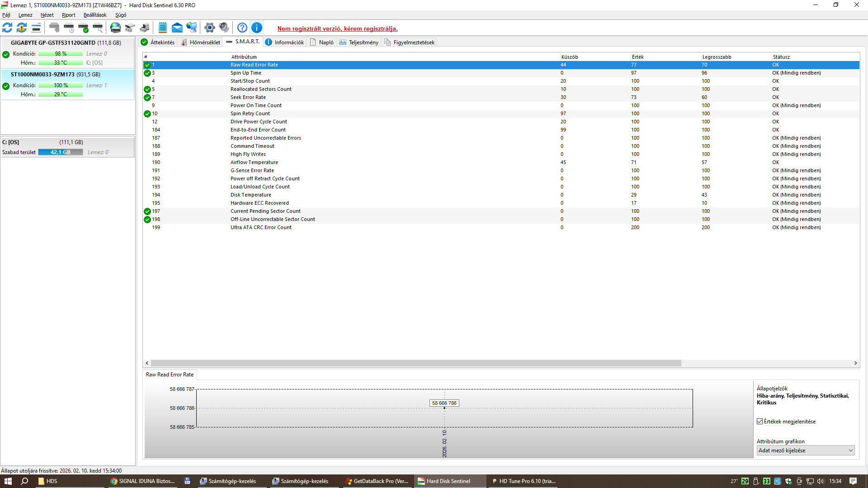Click the envelope email report icon
The height and width of the screenshot is (488, 868).
tap(177, 28)
